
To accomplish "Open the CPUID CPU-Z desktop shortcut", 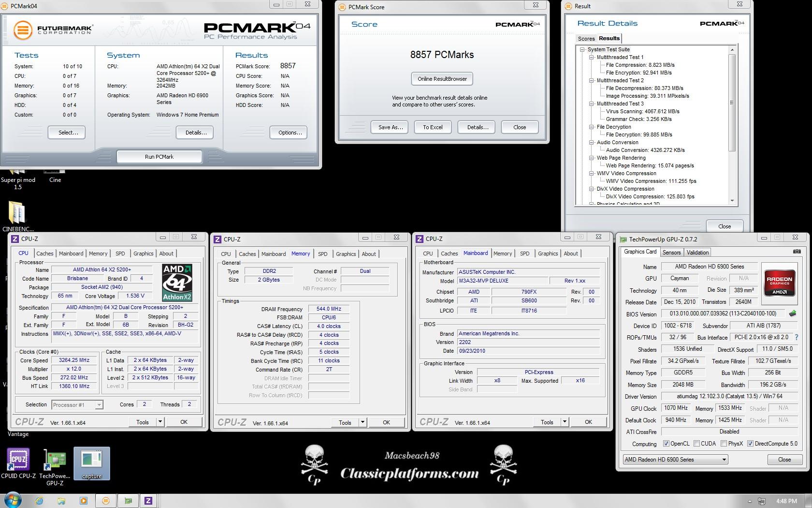I will [x=18, y=463].
